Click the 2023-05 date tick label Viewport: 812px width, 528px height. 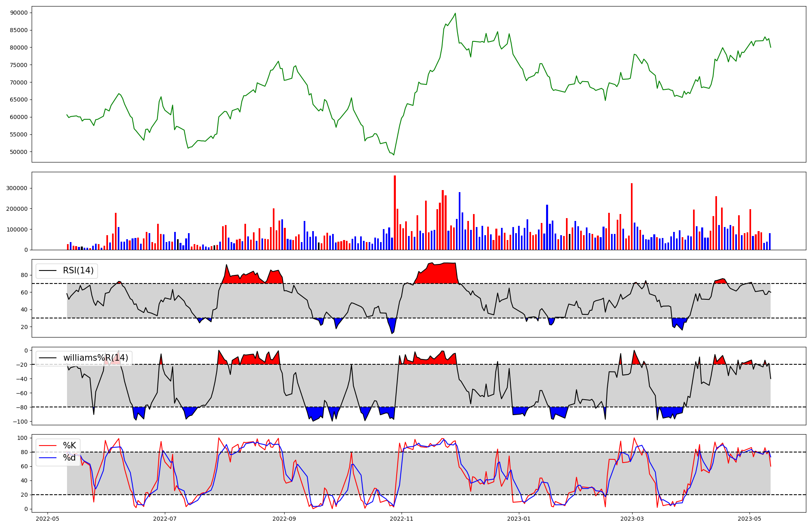point(749,519)
